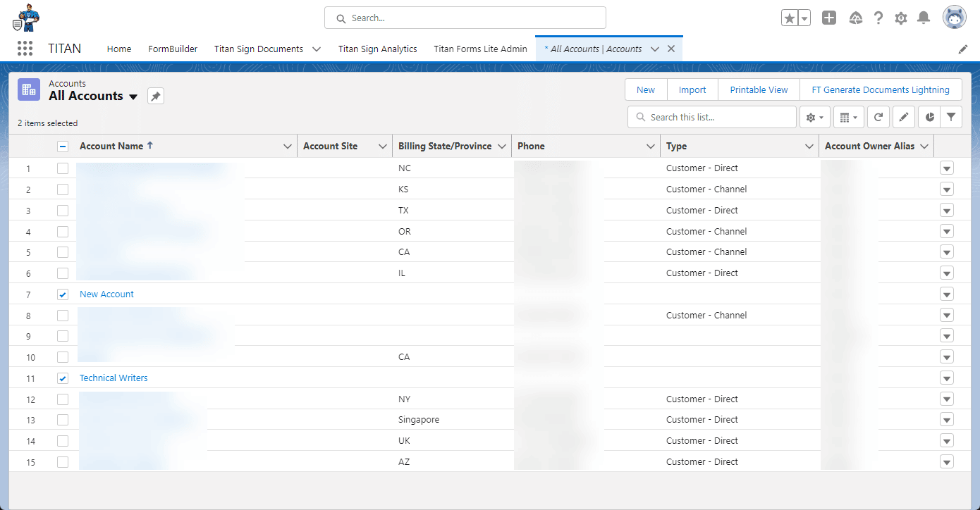Image resolution: width=980 pixels, height=510 pixels.
Task: Open the Titan Forms Lite Admin tab
Action: point(480,49)
